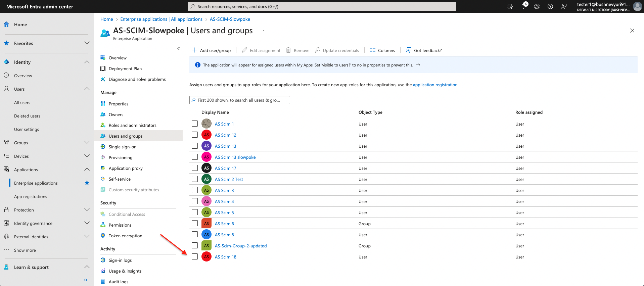Click the Display Name column header
644x286 pixels.
pyautogui.click(x=215, y=112)
